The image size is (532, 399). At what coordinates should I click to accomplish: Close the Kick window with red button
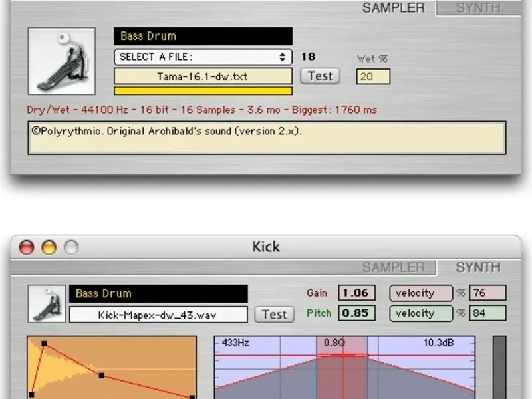[27, 247]
